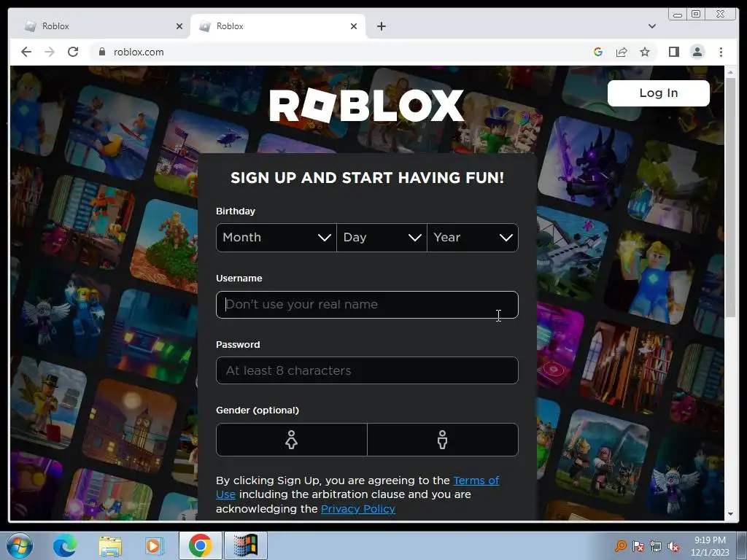Click the scrollbar up arrow
Screen dimensions: 747x560
tap(730, 72)
